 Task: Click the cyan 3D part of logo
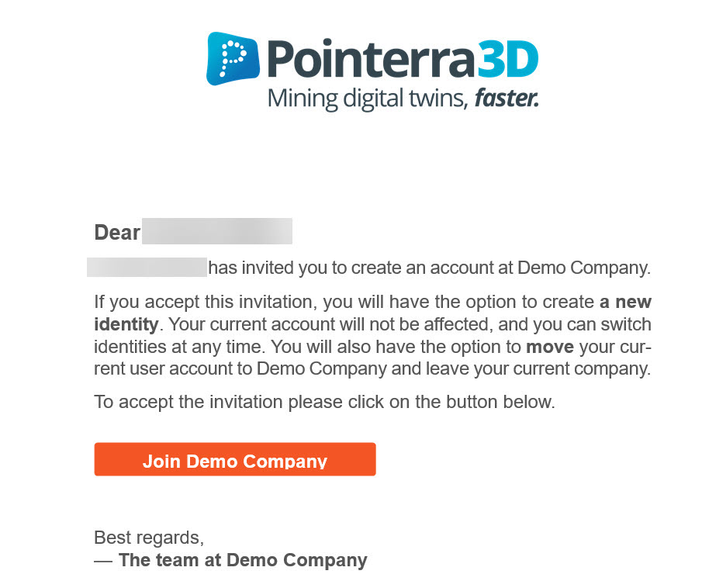tap(507, 59)
